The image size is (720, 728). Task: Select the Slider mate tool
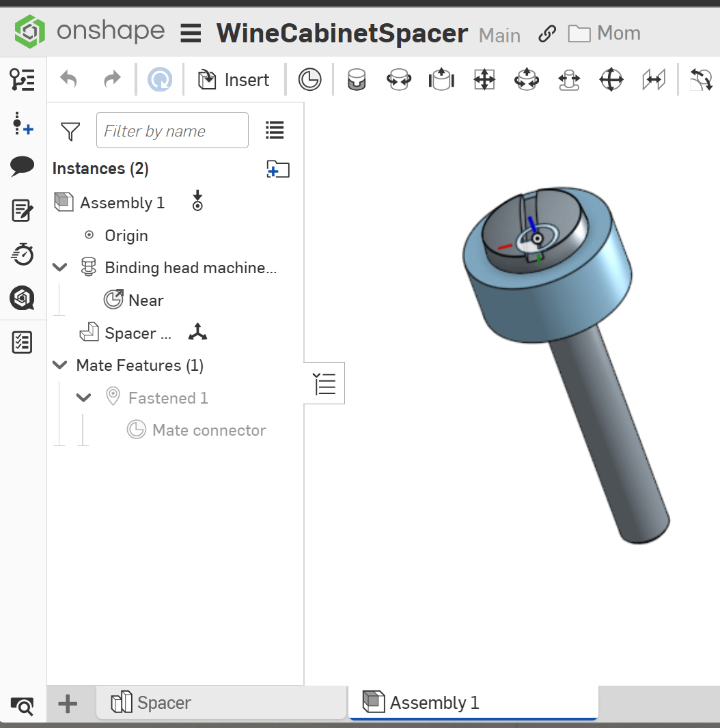(441, 79)
